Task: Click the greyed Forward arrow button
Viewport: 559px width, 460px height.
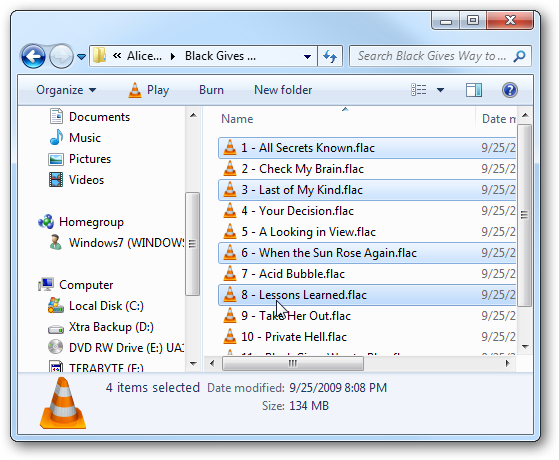Action: 61,56
